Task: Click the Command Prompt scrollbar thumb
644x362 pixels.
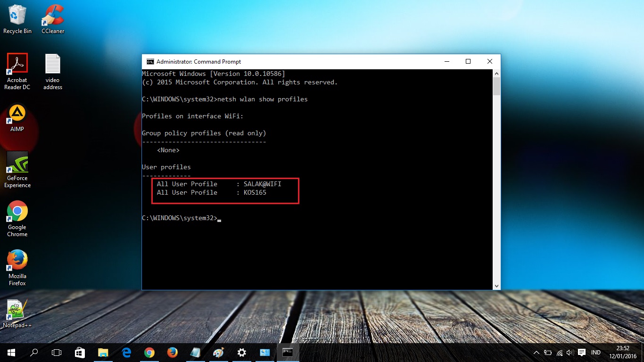Action: click(x=496, y=87)
